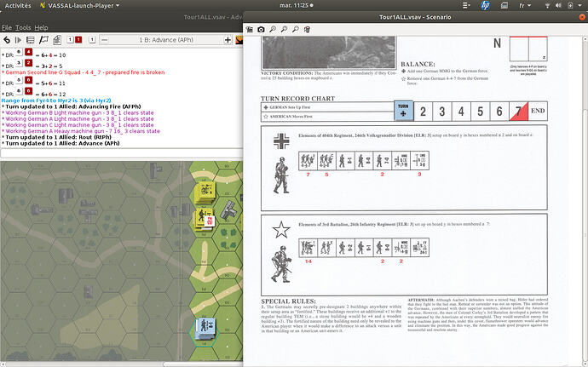Click the BALANCE heading in scenario card
This screenshot has height=367, width=588.
point(418,64)
